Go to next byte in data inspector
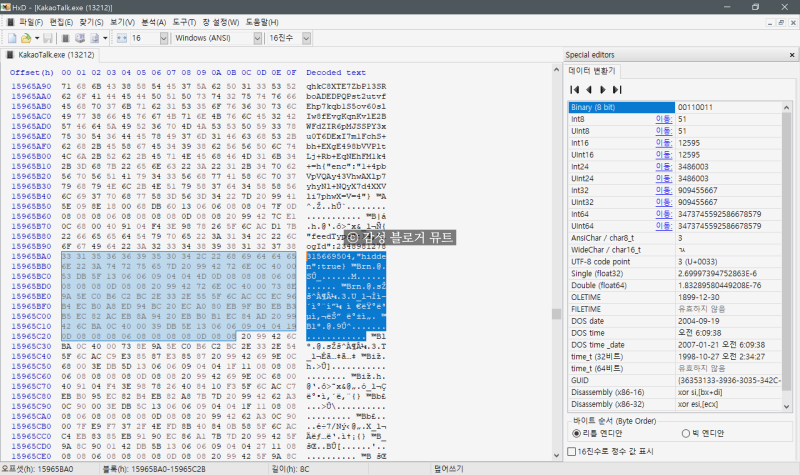Image resolution: width=800 pixels, height=475 pixels. pyautogui.click(x=603, y=90)
